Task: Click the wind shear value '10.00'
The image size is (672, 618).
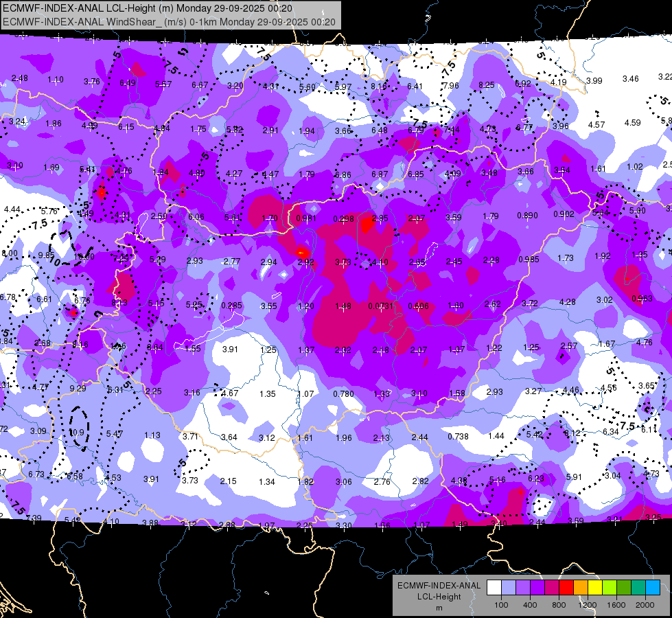Action: coord(84,256)
